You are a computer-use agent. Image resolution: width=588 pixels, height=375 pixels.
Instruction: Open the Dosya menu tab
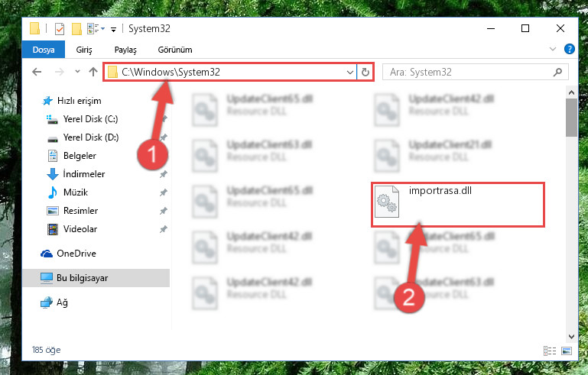tap(44, 50)
